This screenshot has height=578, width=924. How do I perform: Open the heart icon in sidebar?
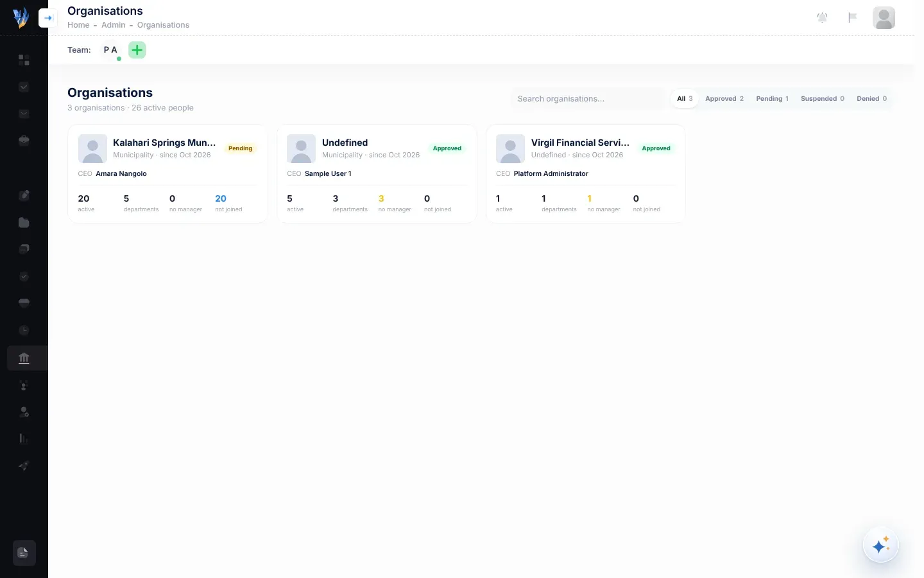[24, 303]
